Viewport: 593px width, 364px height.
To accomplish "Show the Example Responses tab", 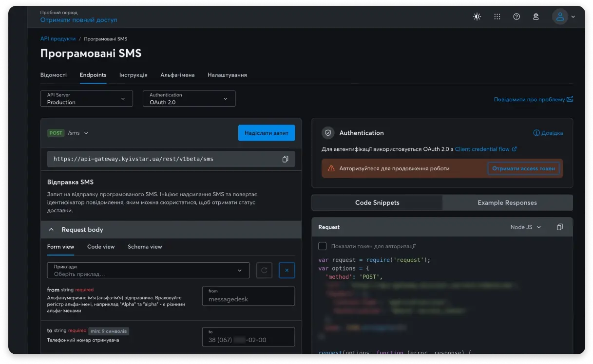I will coord(507,203).
